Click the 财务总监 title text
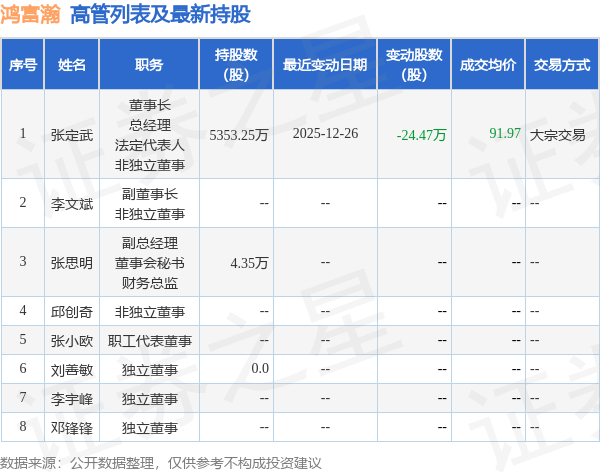The image size is (600, 472). (150, 283)
